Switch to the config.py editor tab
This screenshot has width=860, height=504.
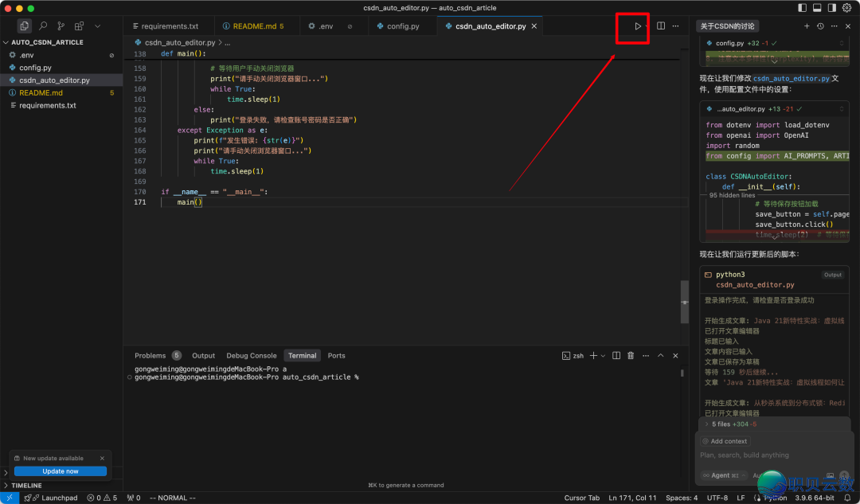point(402,26)
